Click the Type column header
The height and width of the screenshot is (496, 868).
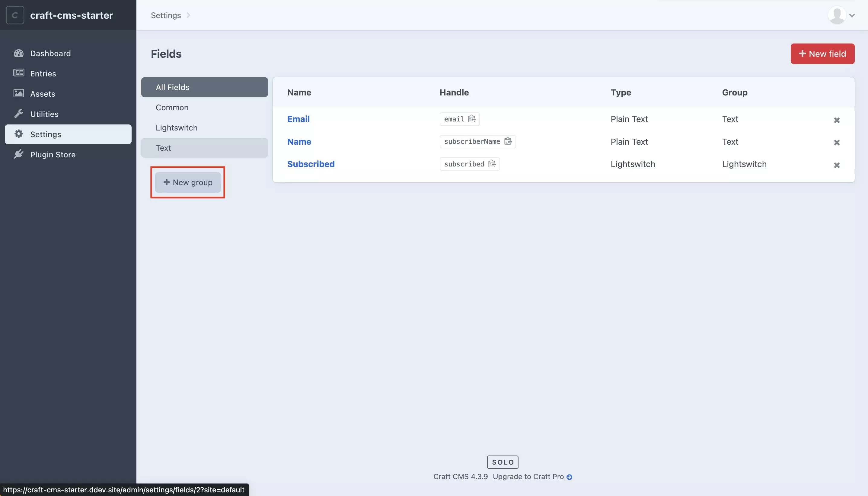point(621,92)
